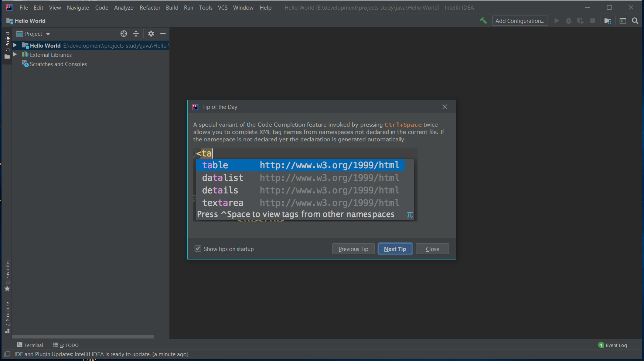Click the Locate/Select Opened File target icon
This screenshot has height=361, width=644.
pyautogui.click(x=124, y=34)
